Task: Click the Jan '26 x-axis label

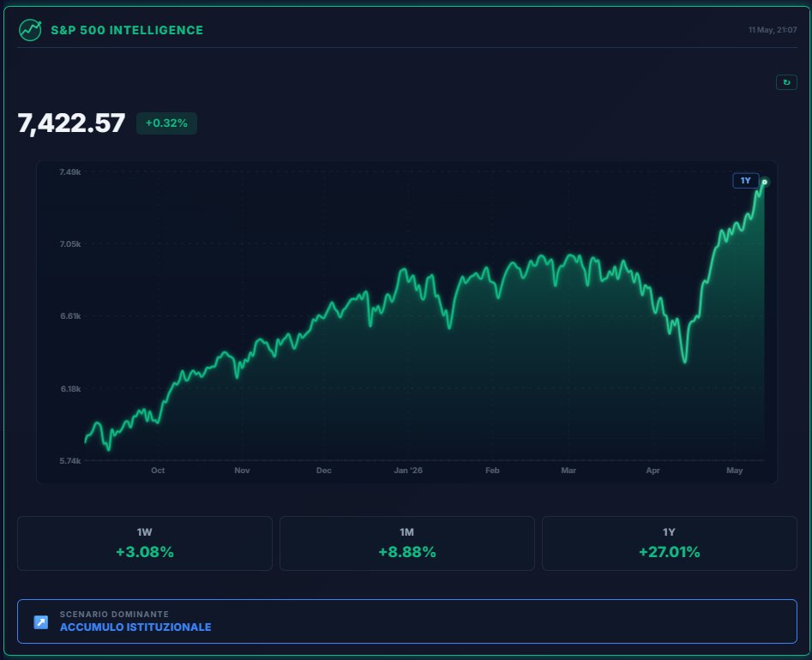Action: pos(408,470)
